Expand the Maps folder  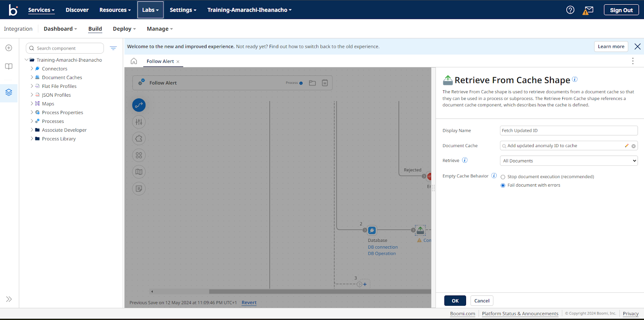(x=32, y=104)
